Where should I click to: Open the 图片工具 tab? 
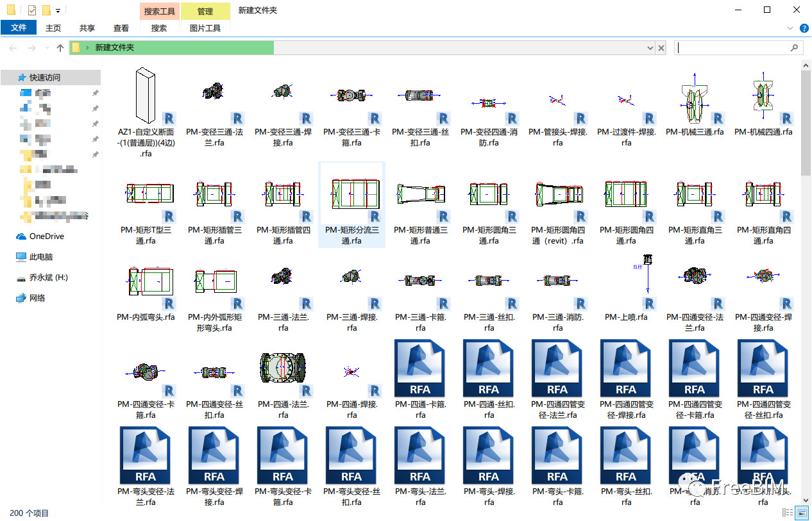tap(205, 28)
